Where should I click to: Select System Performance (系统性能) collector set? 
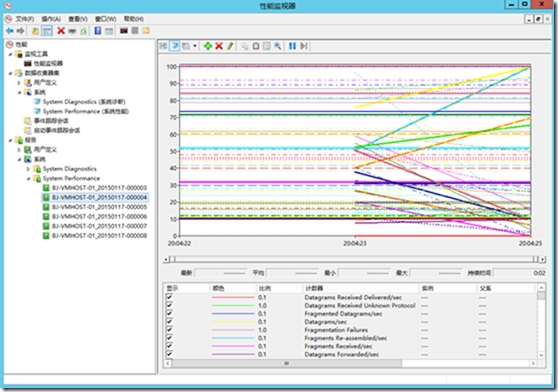click(x=86, y=111)
